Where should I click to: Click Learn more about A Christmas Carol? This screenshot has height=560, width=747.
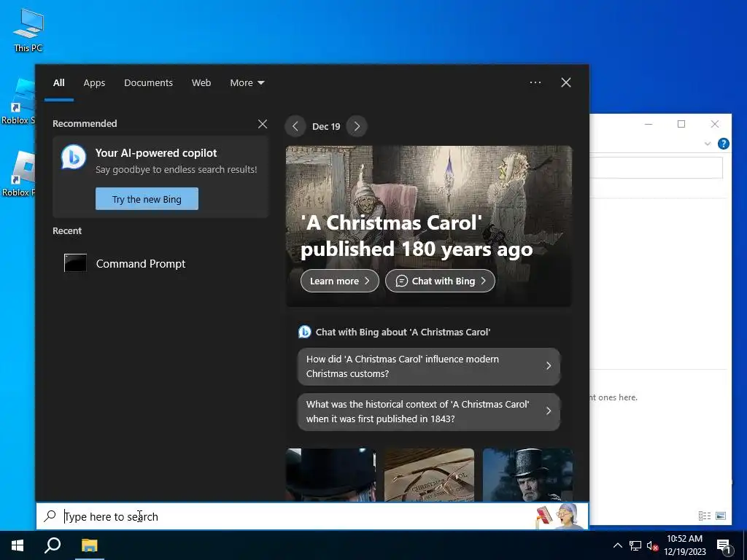[340, 281]
